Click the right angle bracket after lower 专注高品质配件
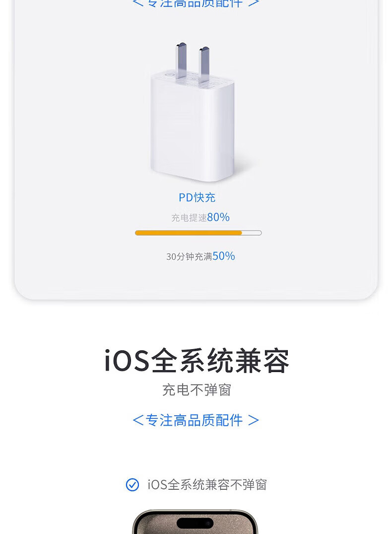 pyautogui.click(x=254, y=421)
